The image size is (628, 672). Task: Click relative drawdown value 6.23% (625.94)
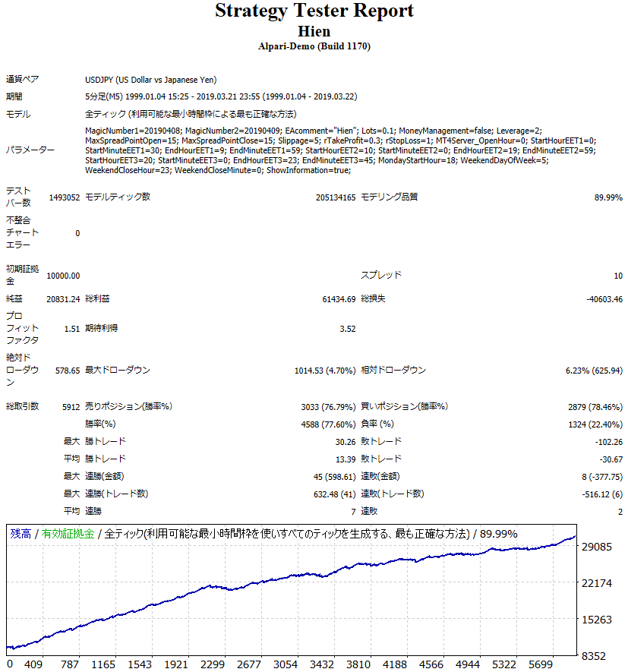(594, 371)
